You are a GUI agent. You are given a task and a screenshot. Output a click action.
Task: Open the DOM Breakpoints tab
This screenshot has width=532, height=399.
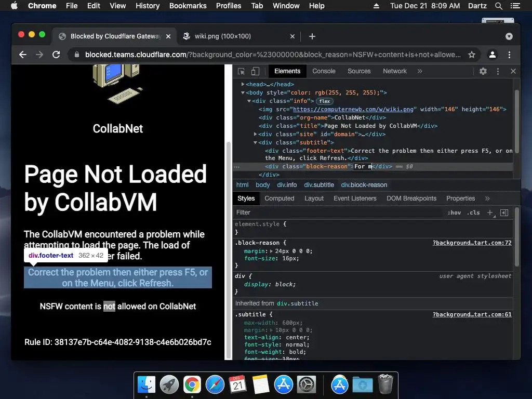coord(411,198)
